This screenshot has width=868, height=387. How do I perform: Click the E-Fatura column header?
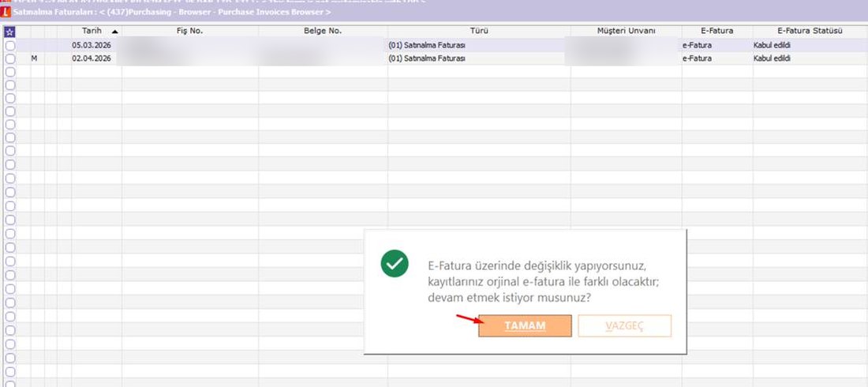tap(716, 31)
